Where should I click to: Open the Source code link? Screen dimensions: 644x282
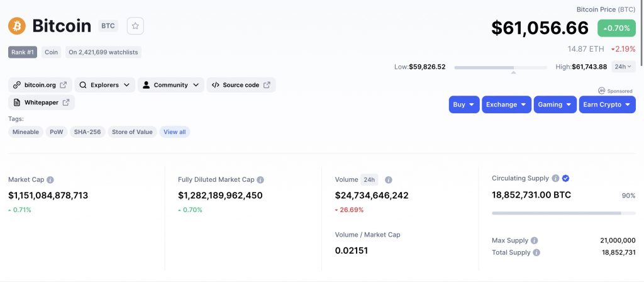point(241,85)
